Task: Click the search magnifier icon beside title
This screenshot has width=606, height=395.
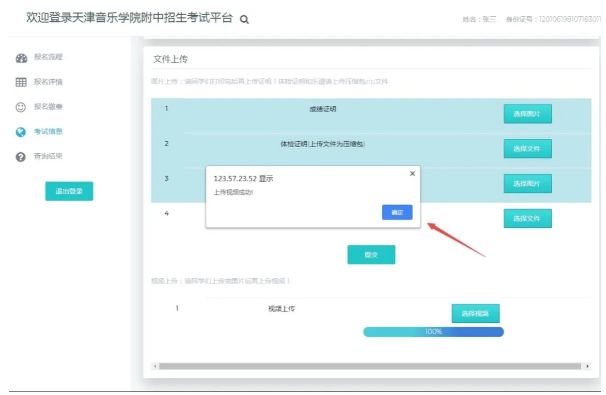Action: click(244, 19)
